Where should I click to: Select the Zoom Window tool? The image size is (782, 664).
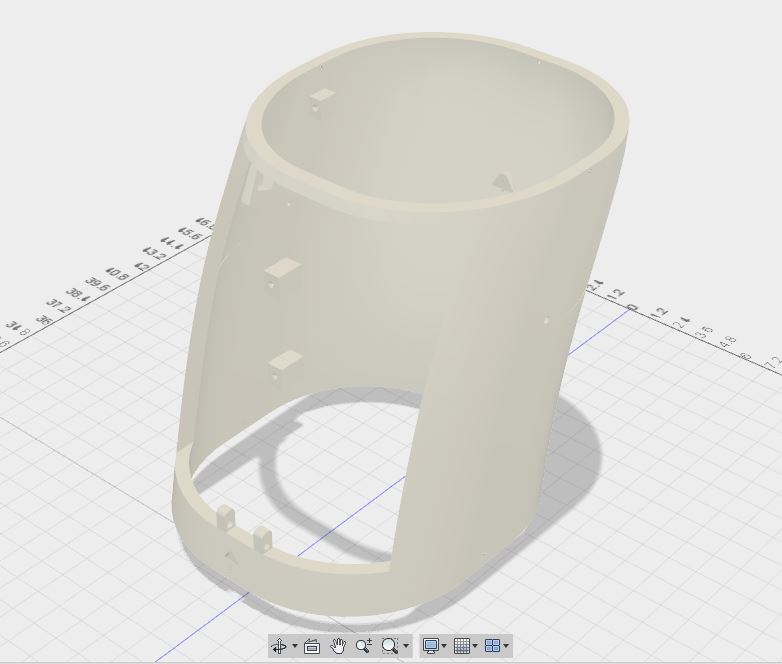click(390, 646)
